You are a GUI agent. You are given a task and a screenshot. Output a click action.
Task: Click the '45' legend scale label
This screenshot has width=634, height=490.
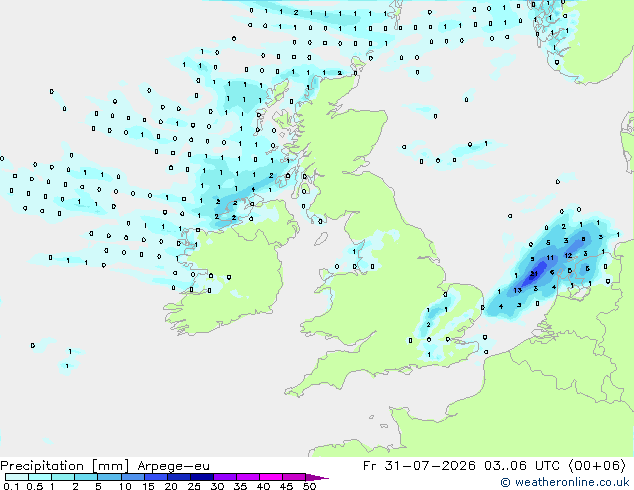tap(286, 486)
